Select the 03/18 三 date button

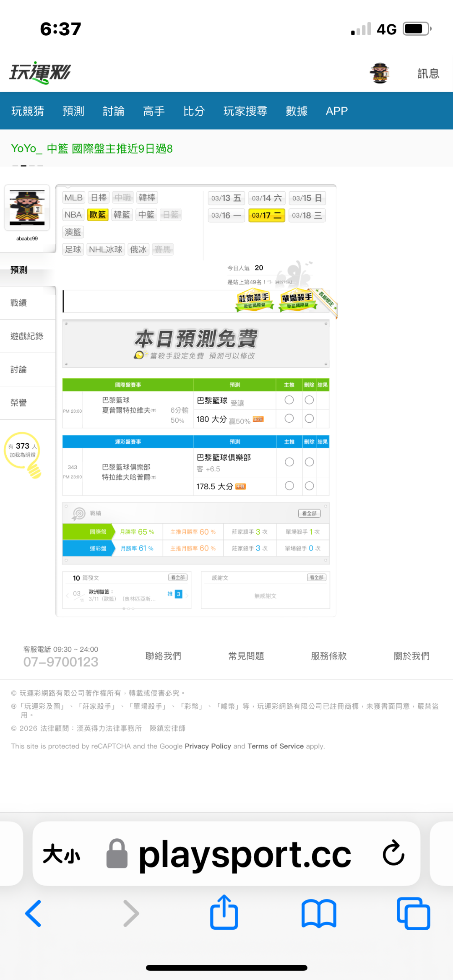pyautogui.click(x=307, y=216)
